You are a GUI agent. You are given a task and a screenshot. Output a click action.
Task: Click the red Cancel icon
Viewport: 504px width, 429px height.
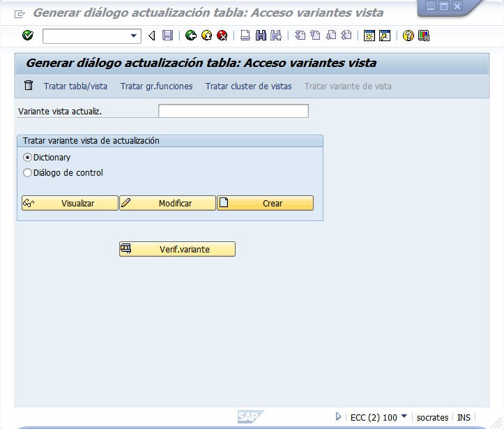(222, 36)
